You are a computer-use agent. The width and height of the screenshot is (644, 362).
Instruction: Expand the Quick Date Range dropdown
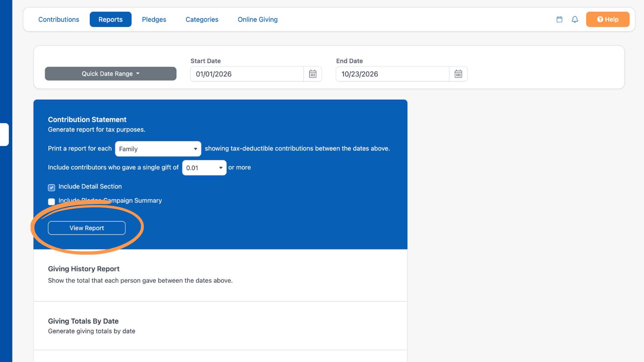tap(111, 74)
